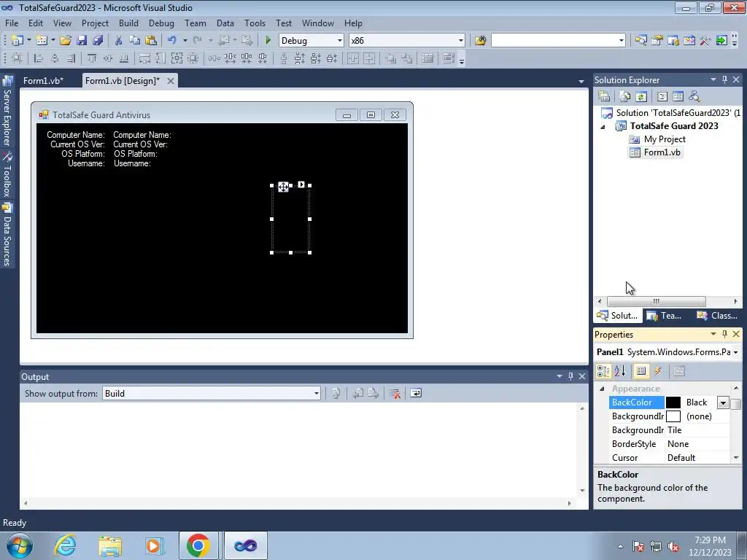Open the x86 platform dropdown
The image size is (747, 560).
(461, 41)
